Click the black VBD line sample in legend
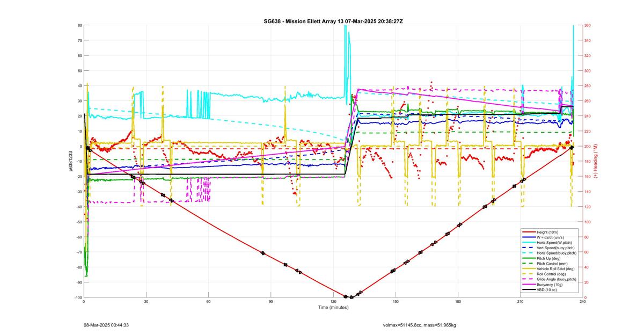Viewport: 644px width, 334px height. tap(529, 289)
